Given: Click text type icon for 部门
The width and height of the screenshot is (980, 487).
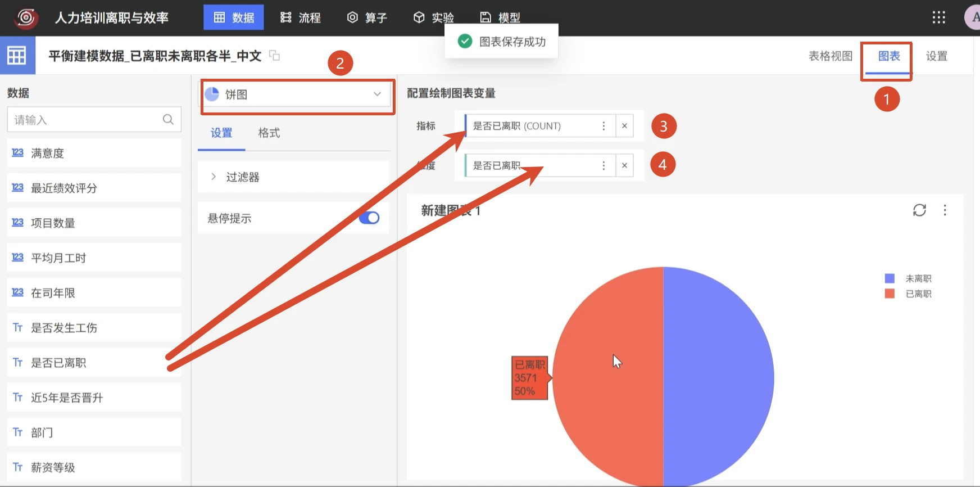Looking at the screenshot, I should coord(17,432).
